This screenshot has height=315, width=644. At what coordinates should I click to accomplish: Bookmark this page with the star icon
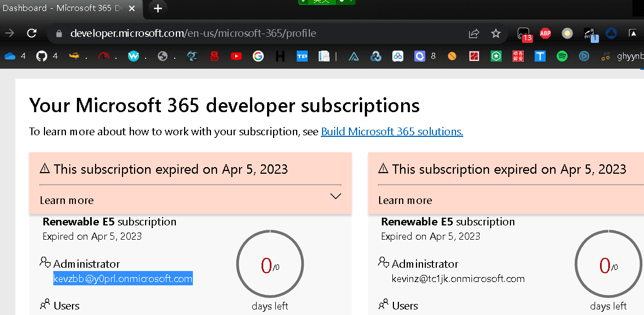[496, 34]
